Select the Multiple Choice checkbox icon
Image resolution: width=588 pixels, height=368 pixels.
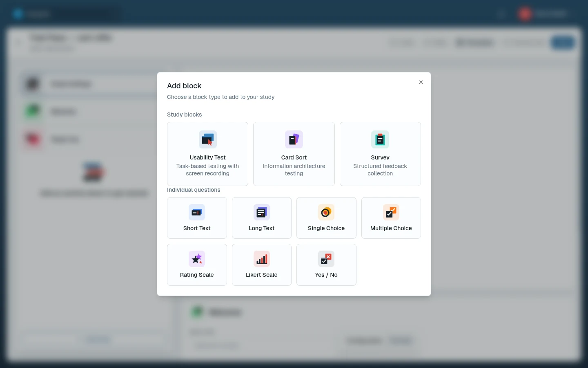[391, 212]
